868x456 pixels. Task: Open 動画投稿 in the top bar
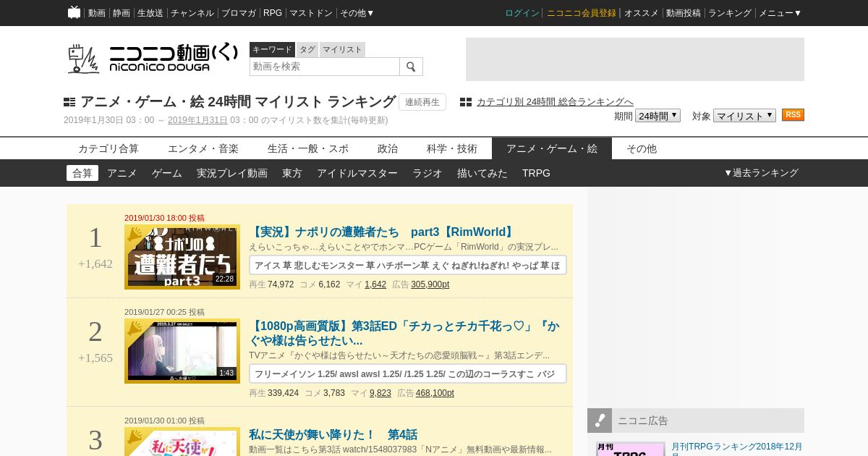(x=684, y=13)
